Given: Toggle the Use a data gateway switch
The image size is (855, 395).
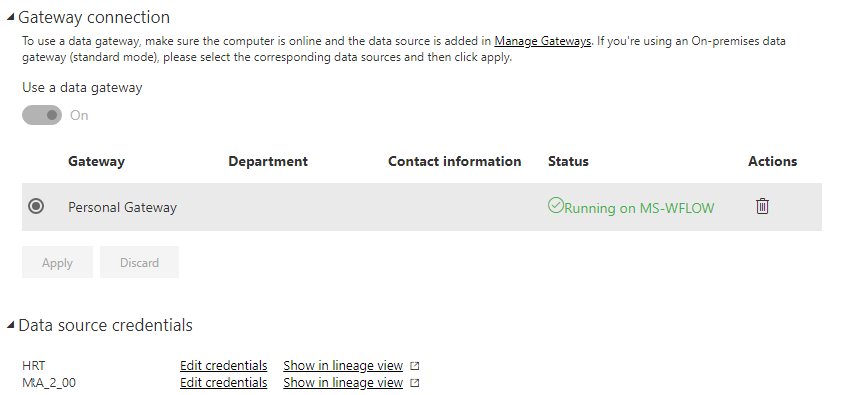Looking at the screenshot, I should (42, 115).
